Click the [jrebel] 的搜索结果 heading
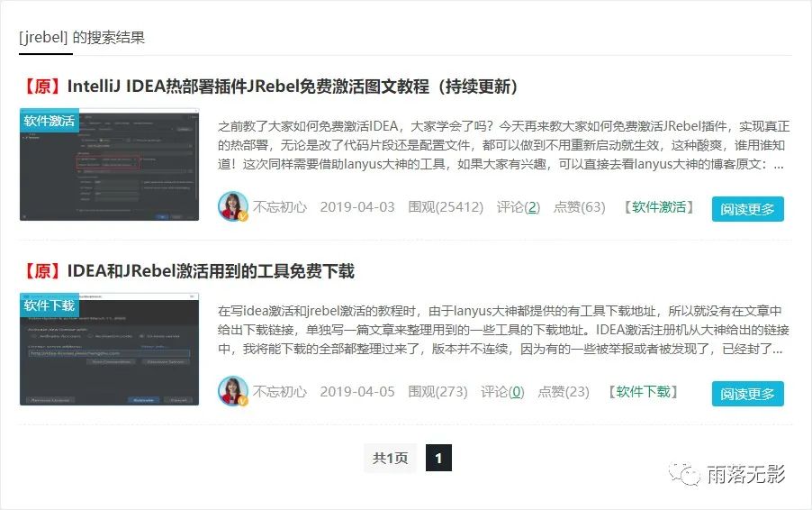This screenshot has width=812, height=510. click(82, 37)
